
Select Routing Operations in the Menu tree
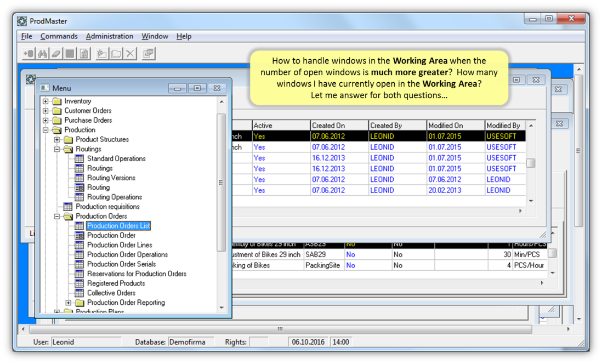point(115,197)
